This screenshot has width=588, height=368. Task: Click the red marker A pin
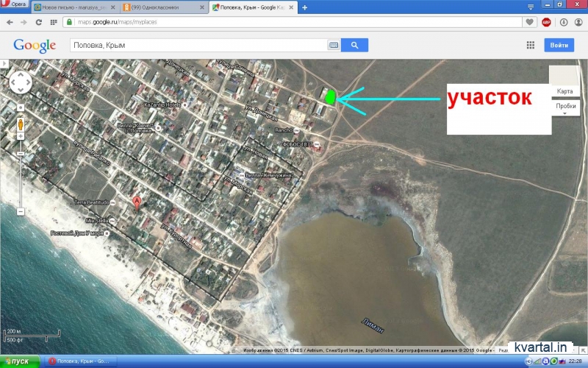(x=136, y=201)
